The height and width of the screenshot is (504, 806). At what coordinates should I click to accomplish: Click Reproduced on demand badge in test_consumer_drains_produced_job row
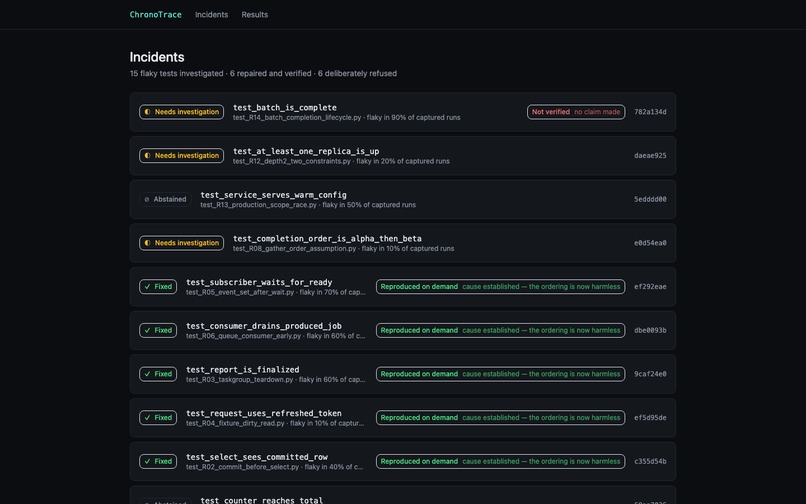[500, 330]
